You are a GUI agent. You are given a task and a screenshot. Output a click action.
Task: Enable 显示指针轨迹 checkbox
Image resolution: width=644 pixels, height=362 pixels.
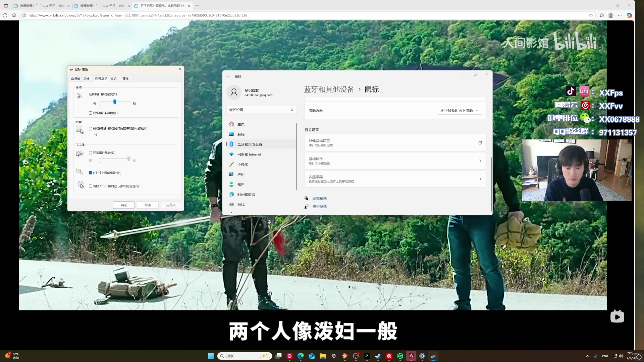point(90,153)
